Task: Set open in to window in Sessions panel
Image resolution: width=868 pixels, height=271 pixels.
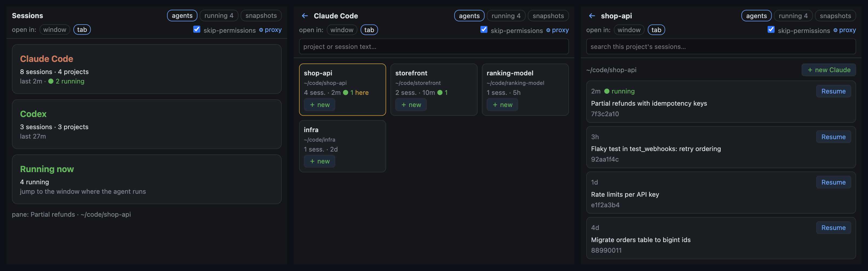Action: pyautogui.click(x=55, y=30)
